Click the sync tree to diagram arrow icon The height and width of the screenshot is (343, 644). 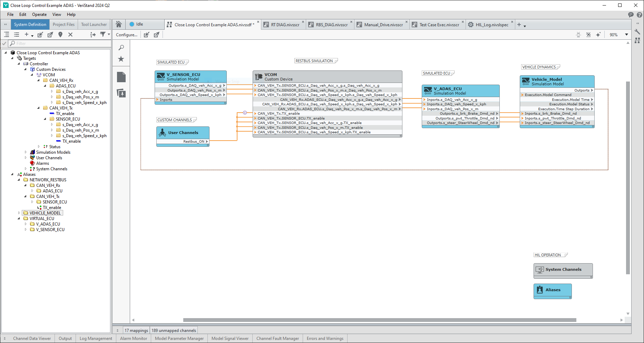click(93, 35)
